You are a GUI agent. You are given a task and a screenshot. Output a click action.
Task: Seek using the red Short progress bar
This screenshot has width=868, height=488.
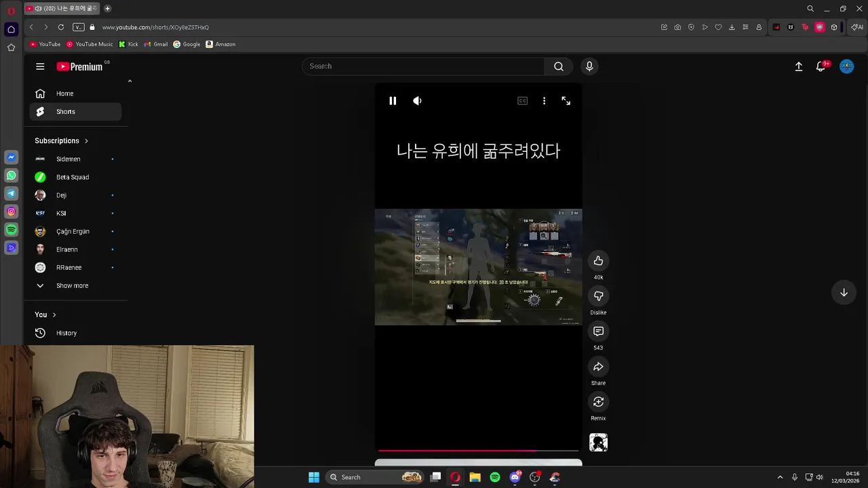point(478,450)
